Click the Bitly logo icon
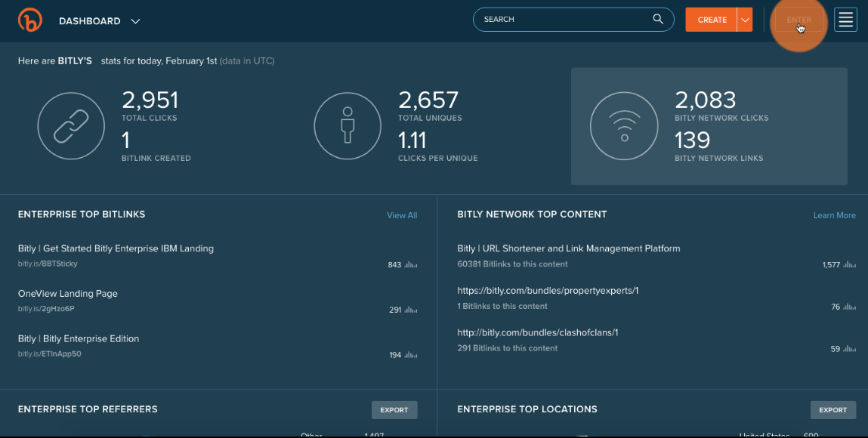Viewport: 868px width, 438px height. pyautogui.click(x=30, y=20)
